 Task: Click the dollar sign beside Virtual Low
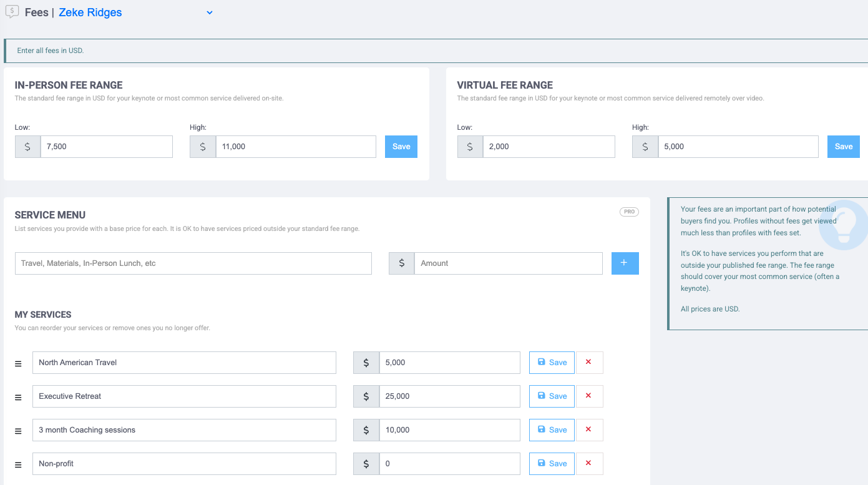(x=470, y=147)
